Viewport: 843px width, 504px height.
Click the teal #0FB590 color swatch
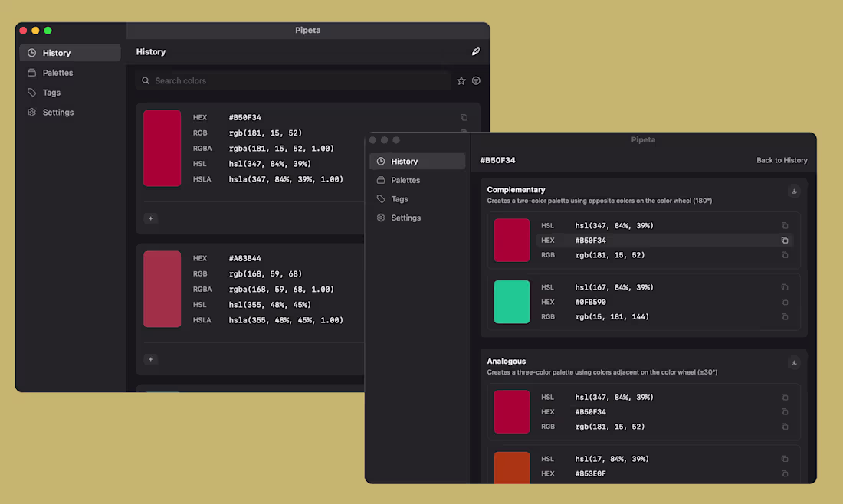[512, 302]
